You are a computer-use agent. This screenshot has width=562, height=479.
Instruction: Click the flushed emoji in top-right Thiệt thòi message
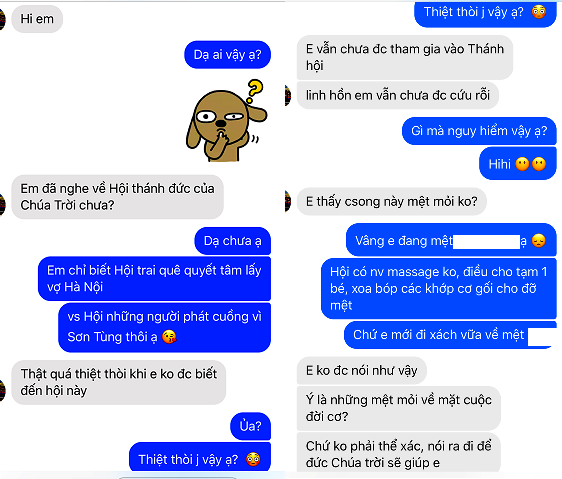(539, 12)
